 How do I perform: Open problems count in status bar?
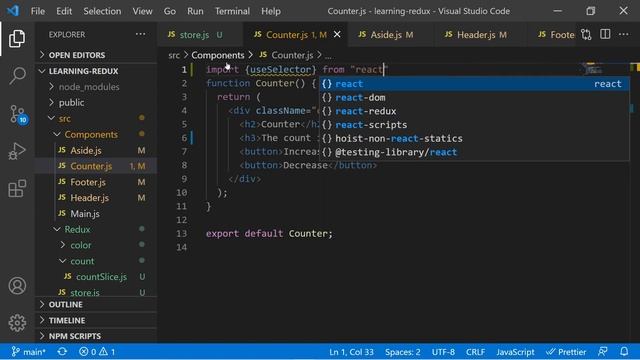pyautogui.click(x=97, y=352)
